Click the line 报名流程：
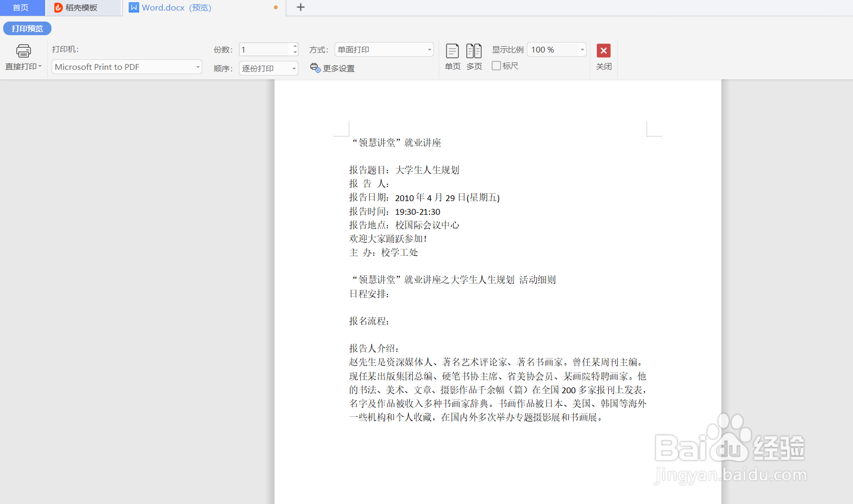 369,321
